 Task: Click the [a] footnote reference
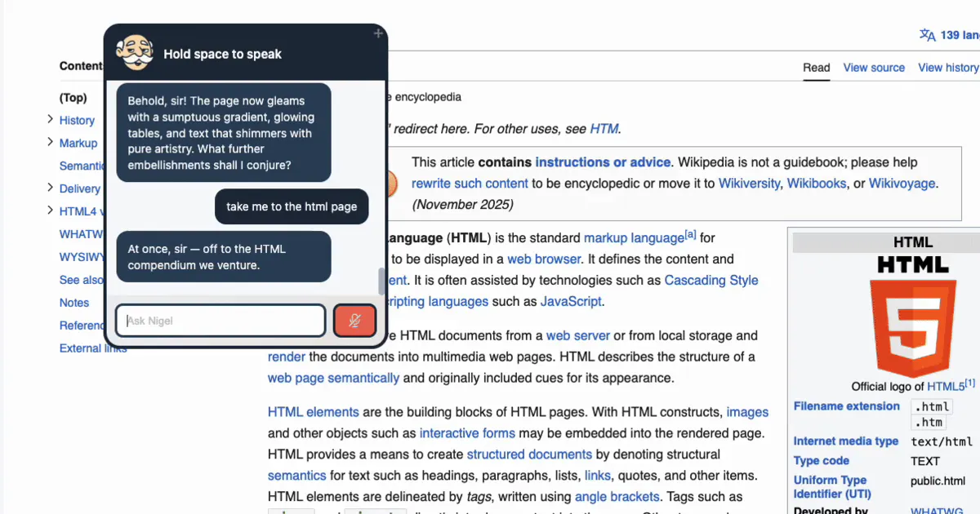click(x=690, y=235)
